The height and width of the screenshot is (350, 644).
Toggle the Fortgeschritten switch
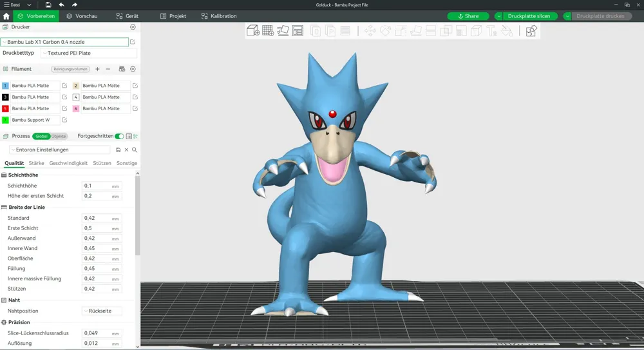pyautogui.click(x=119, y=136)
